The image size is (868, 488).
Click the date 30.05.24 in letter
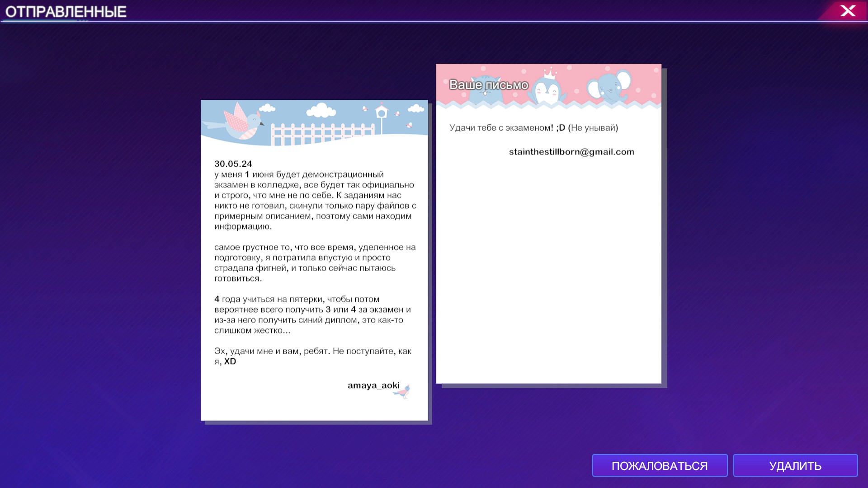coord(233,164)
